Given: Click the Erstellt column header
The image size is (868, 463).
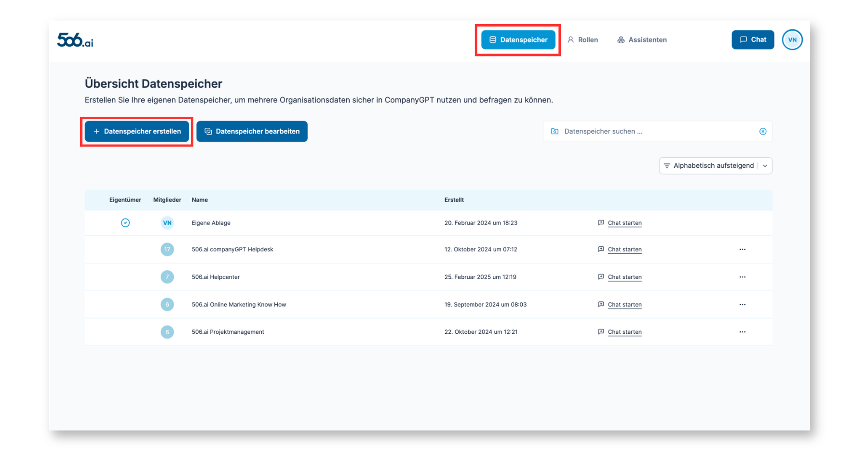Looking at the screenshot, I should click(454, 200).
